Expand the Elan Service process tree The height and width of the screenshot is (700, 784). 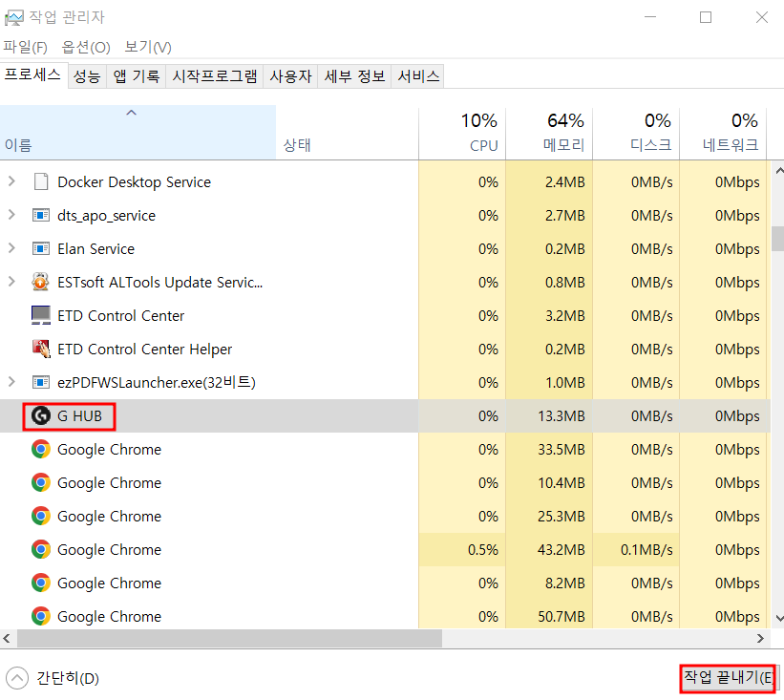click(x=11, y=248)
